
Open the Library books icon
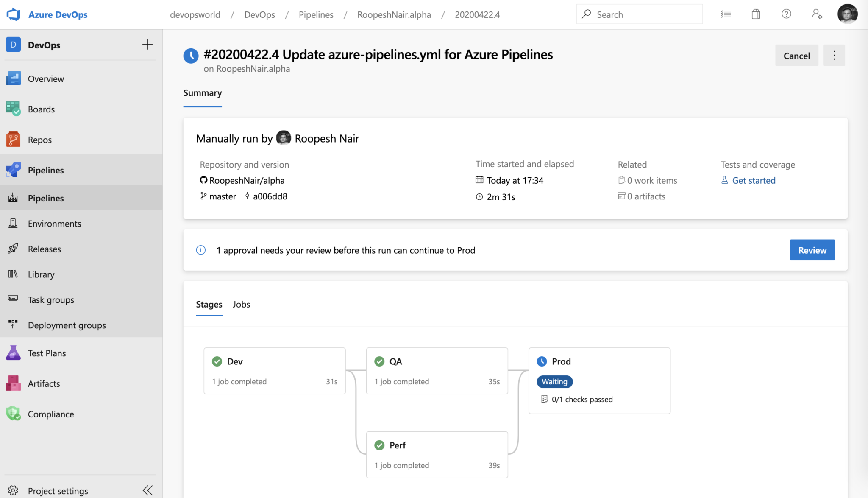[x=13, y=274]
